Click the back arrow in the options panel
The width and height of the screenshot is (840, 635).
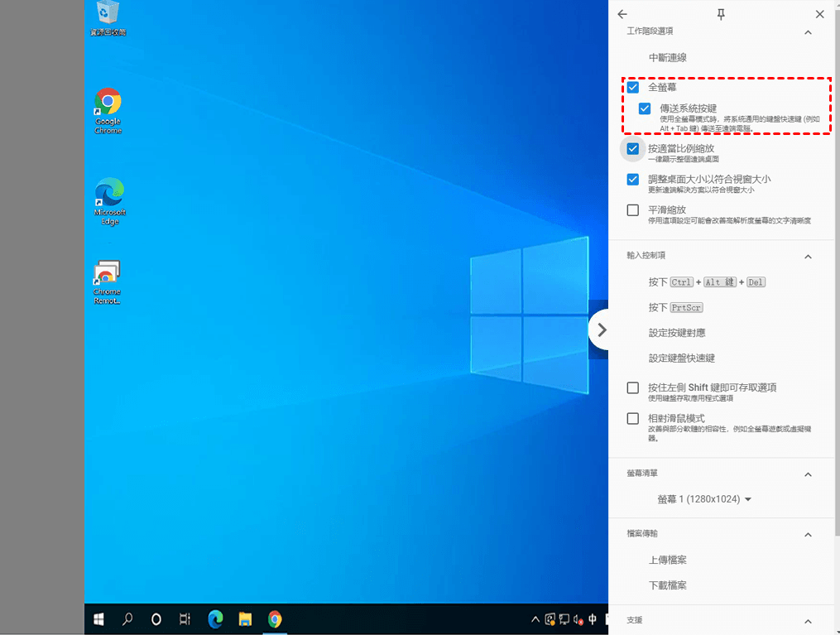coord(622,14)
